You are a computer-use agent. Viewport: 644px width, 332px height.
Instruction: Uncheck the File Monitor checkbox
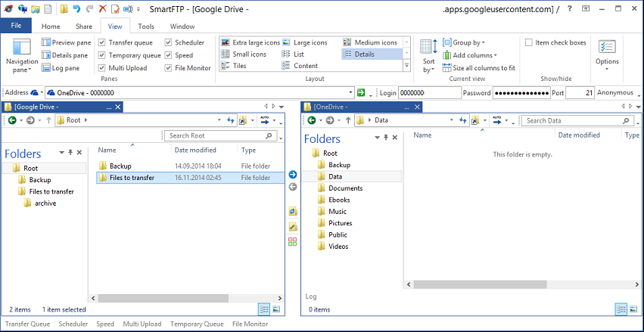click(169, 68)
